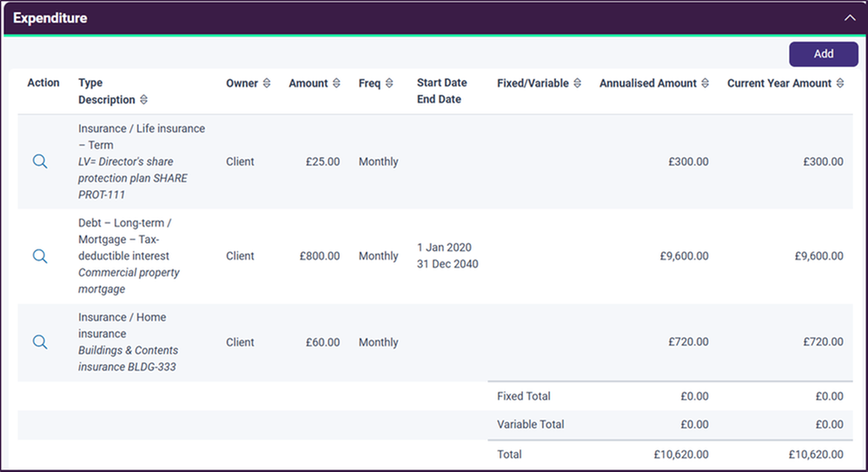Click the 1 Jan 2020 start date
The width and height of the screenshot is (868, 472).
pyautogui.click(x=444, y=248)
